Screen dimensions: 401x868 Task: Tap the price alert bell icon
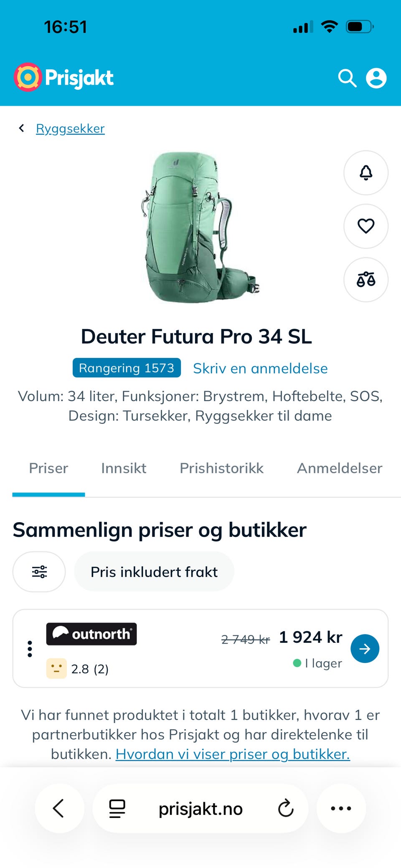click(366, 173)
